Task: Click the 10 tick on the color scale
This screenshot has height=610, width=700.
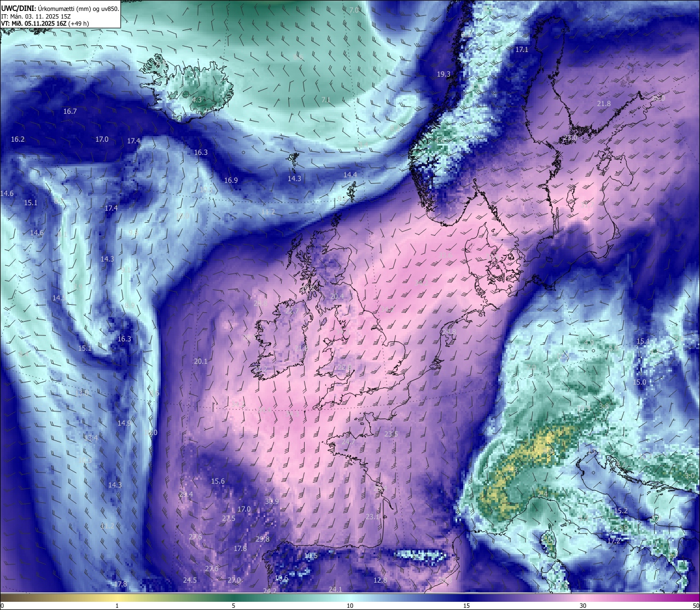Action: pos(350,605)
